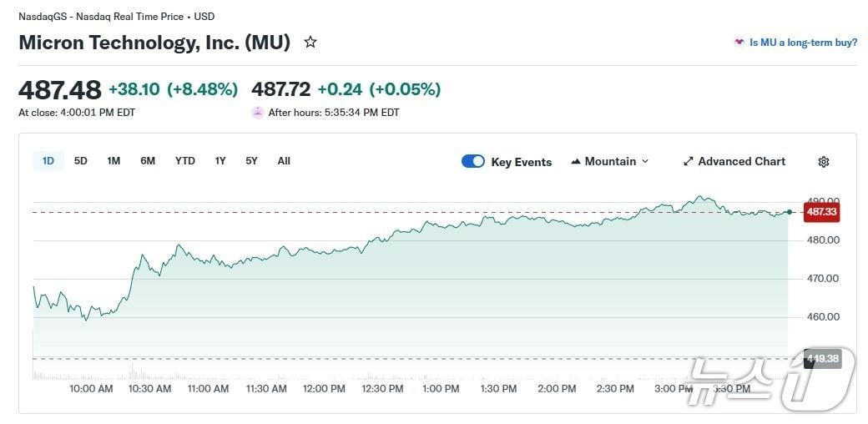Expand the Mountain chart type dropdown
The image size is (868, 424).
(x=610, y=162)
